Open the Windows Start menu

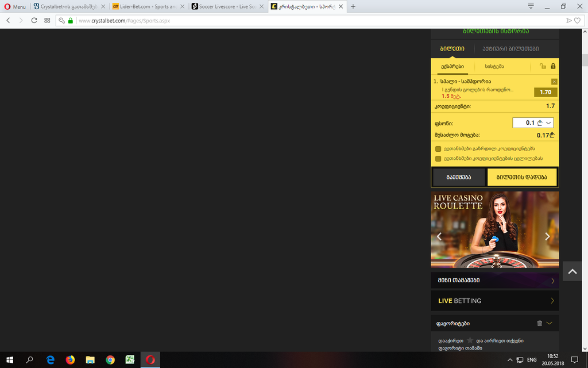coord(10,360)
